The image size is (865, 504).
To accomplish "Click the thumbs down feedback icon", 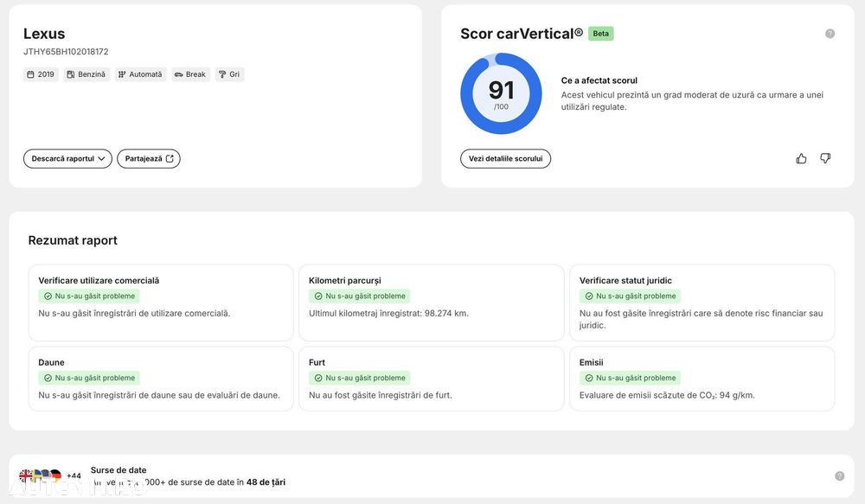I will point(825,159).
